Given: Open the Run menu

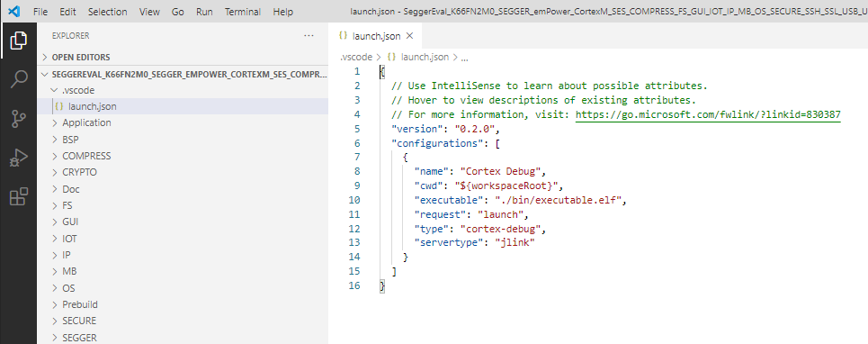Looking at the screenshot, I should click(204, 12).
